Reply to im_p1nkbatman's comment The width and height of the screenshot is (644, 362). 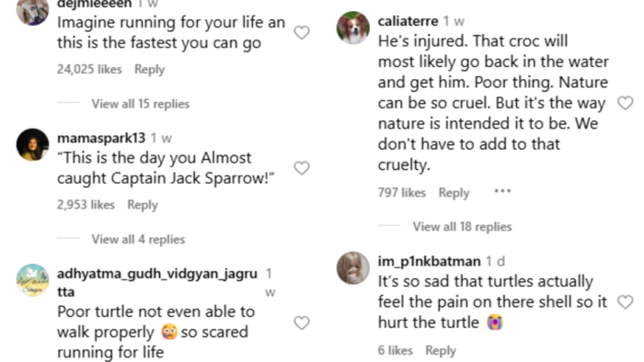(x=441, y=351)
